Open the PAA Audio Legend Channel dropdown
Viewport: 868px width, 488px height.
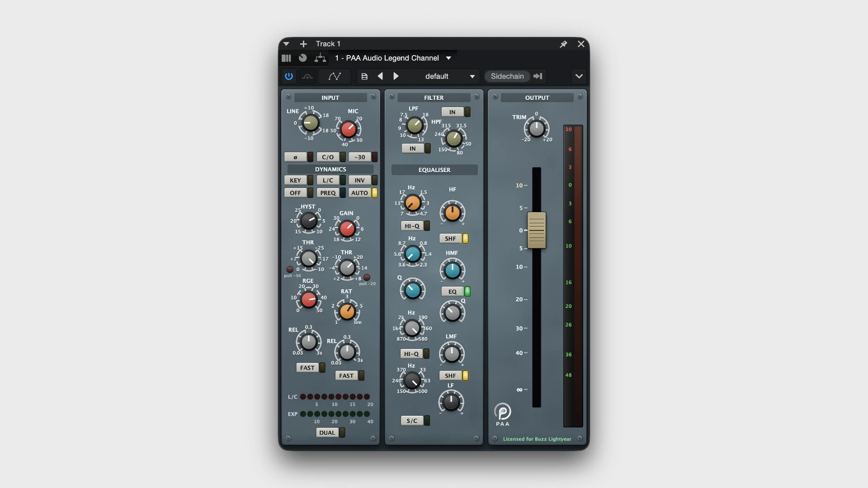pos(448,58)
